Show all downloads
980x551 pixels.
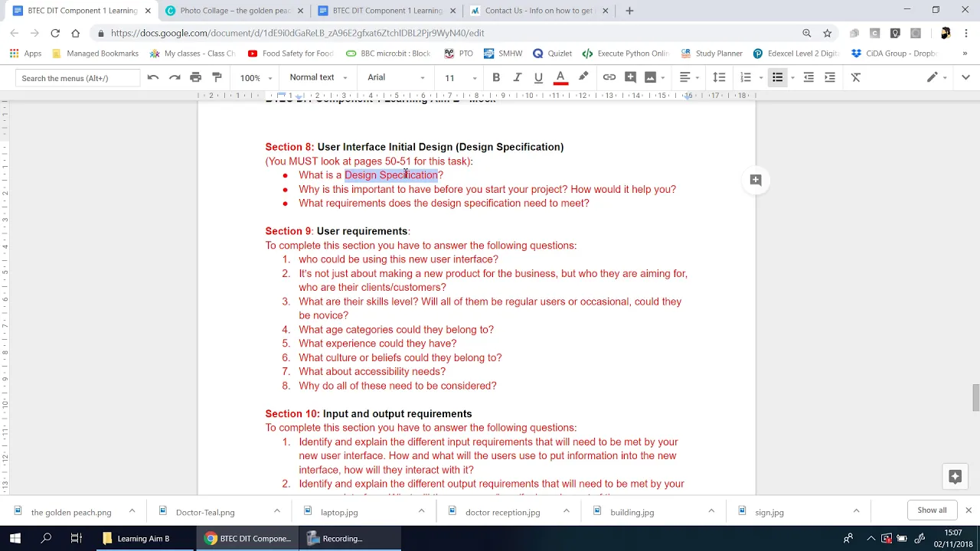932,510
